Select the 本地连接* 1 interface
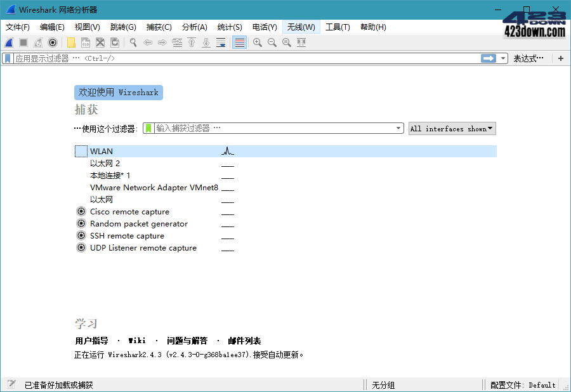Image resolution: width=571 pixels, height=392 pixels. 110,176
